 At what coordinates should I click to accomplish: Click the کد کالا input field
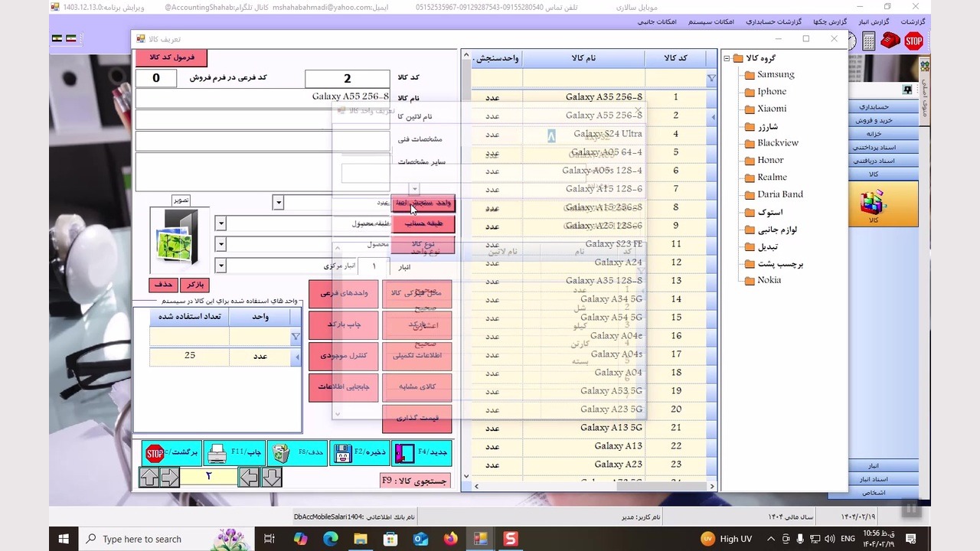click(x=348, y=78)
